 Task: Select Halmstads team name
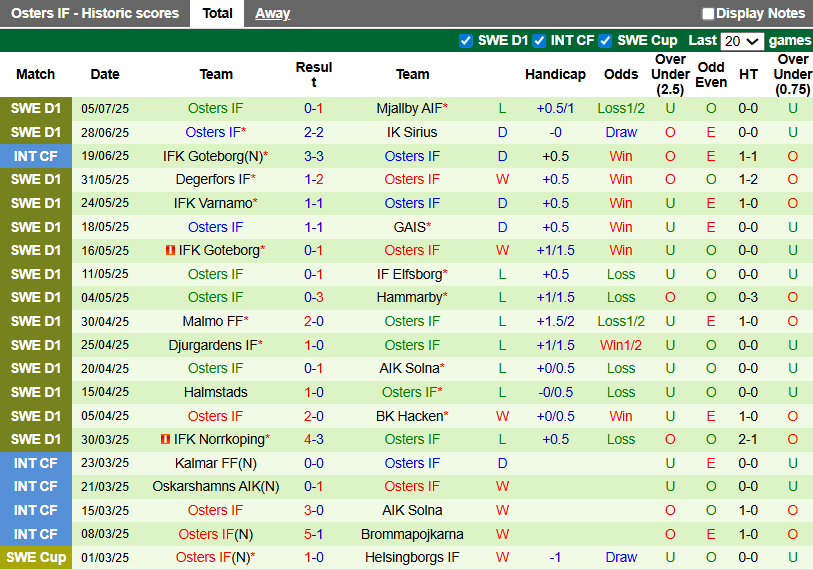215,393
